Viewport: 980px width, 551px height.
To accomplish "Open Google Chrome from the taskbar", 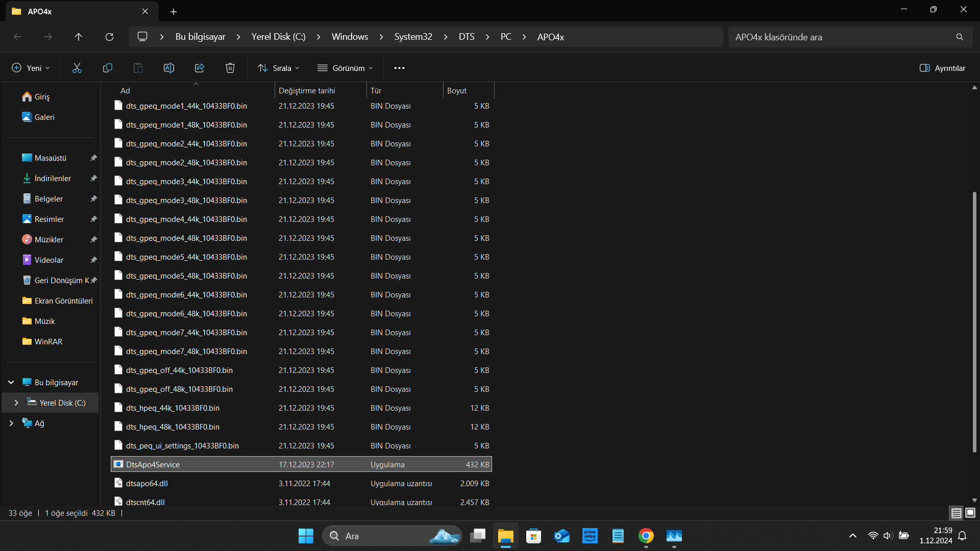I will [646, 536].
